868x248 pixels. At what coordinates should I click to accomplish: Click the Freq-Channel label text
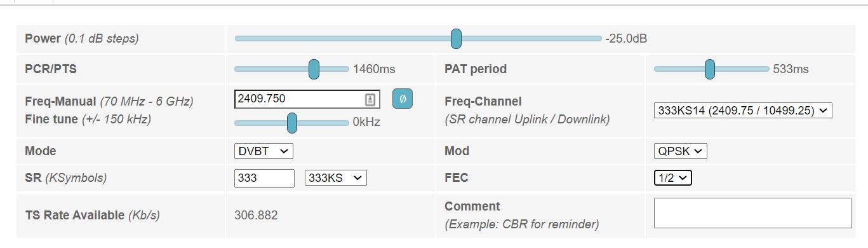point(483,101)
